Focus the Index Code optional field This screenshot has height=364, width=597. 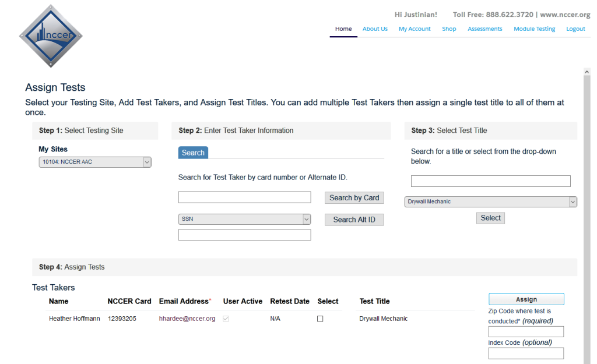[526, 354]
